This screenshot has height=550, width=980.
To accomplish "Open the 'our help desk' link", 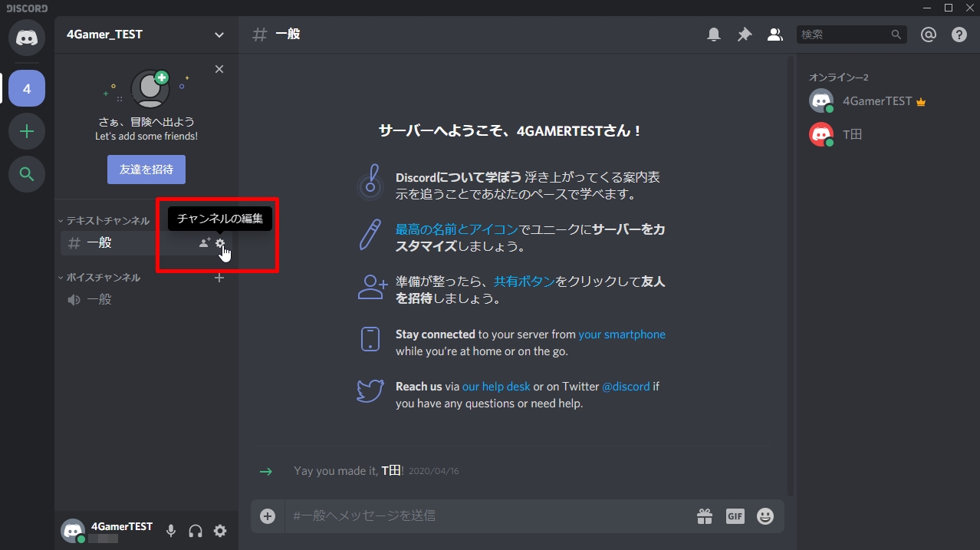I will point(496,387).
